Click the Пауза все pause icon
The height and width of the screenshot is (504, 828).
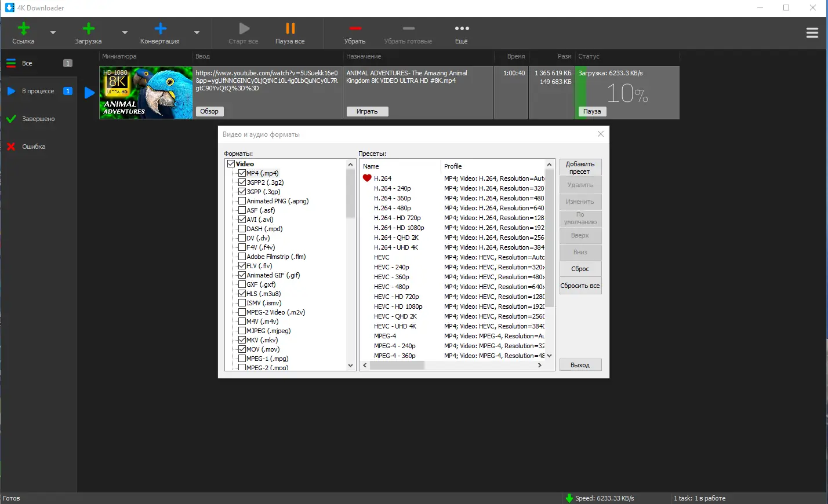tap(290, 27)
